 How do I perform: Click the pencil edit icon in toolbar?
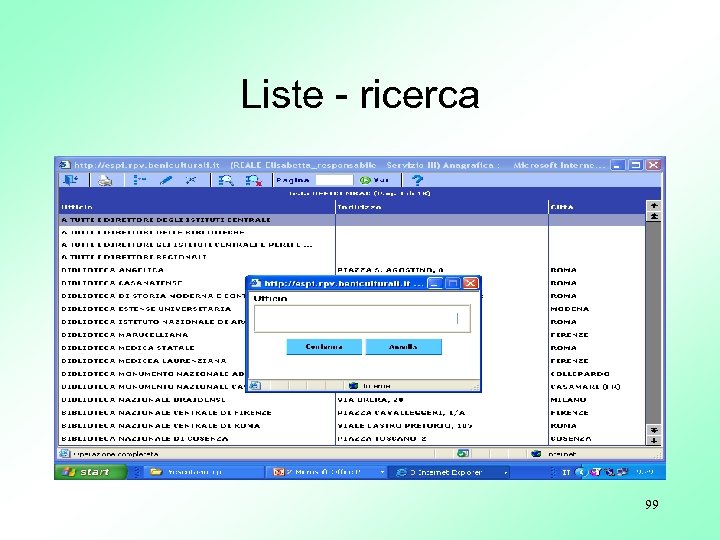point(166,180)
